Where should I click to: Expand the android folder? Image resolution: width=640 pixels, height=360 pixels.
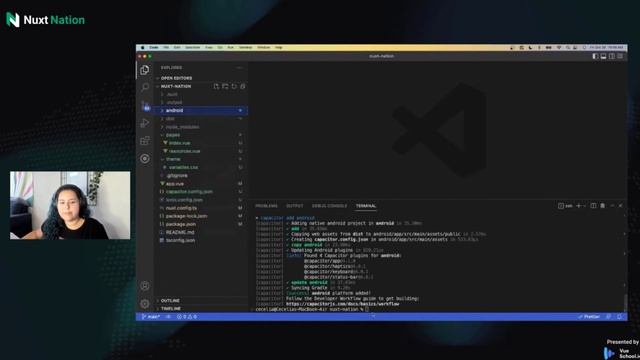point(200,111)
